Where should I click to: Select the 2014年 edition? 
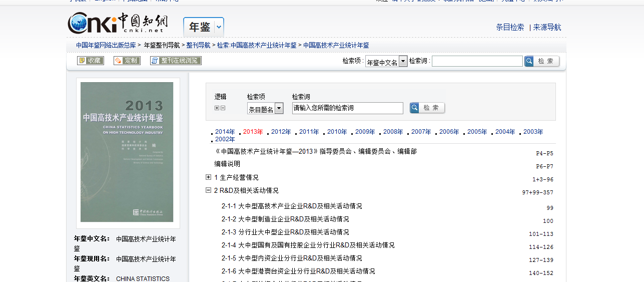(225, 132)
